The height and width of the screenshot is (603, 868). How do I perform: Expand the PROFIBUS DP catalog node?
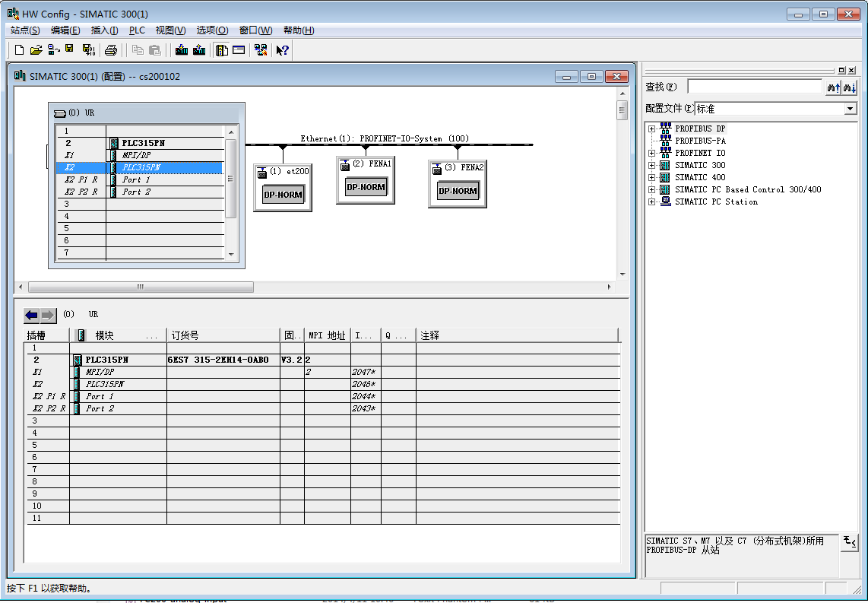pos(652,129)
